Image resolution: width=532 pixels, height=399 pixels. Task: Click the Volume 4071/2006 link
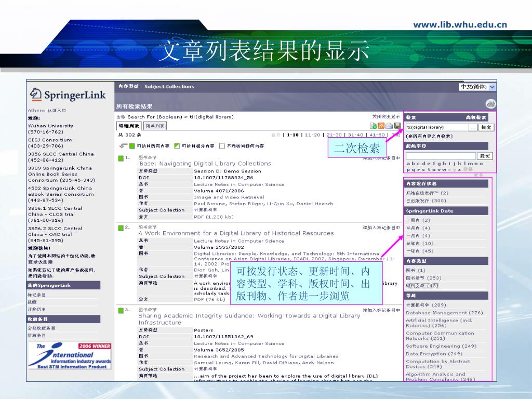pyautogui.click(x=219, y=191)
